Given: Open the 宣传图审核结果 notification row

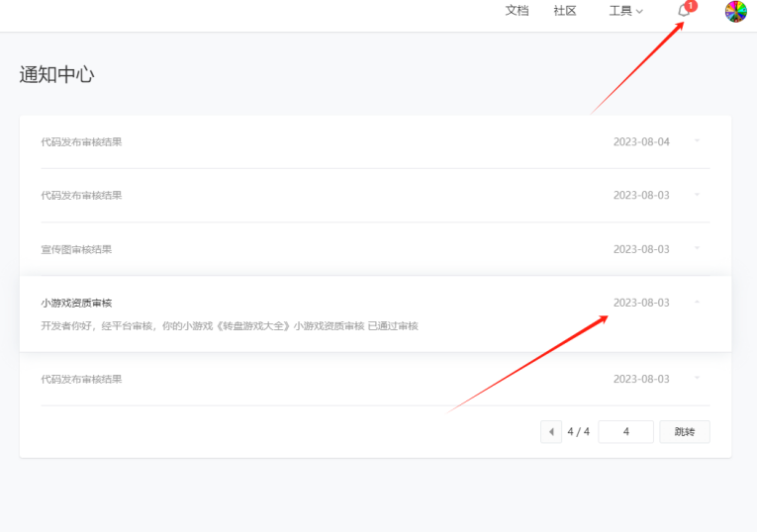Looking at the screenshot, I should [375, 249].
